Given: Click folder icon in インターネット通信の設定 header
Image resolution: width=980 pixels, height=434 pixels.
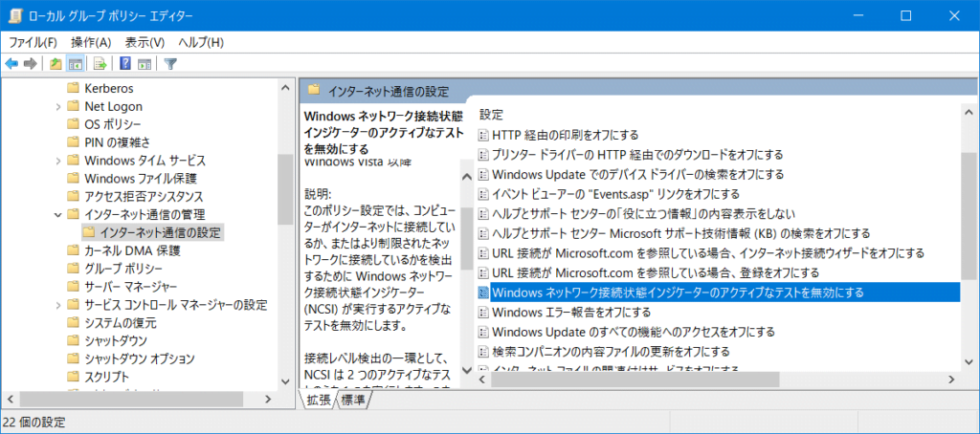Looking at the screenshot, I should [x=314, y=91].
